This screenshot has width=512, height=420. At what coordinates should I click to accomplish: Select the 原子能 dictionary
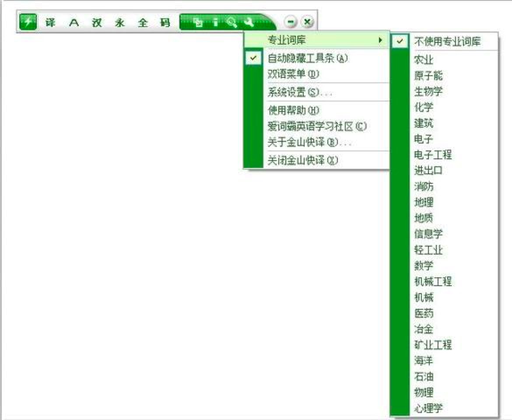444,76
